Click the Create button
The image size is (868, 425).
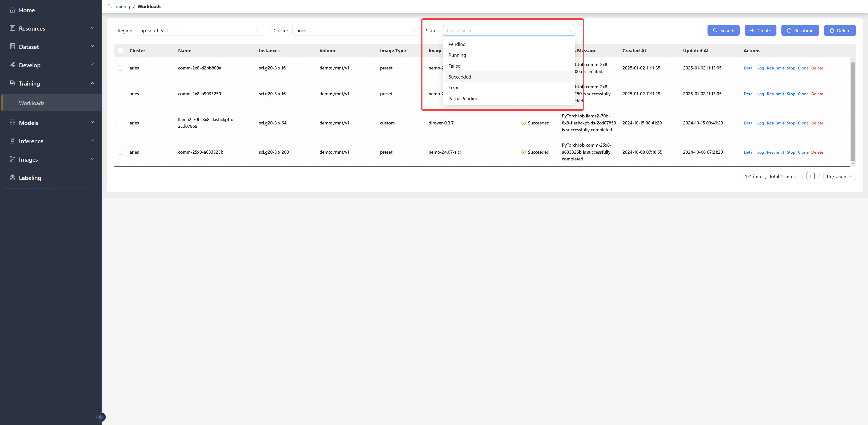coord(760,30)
